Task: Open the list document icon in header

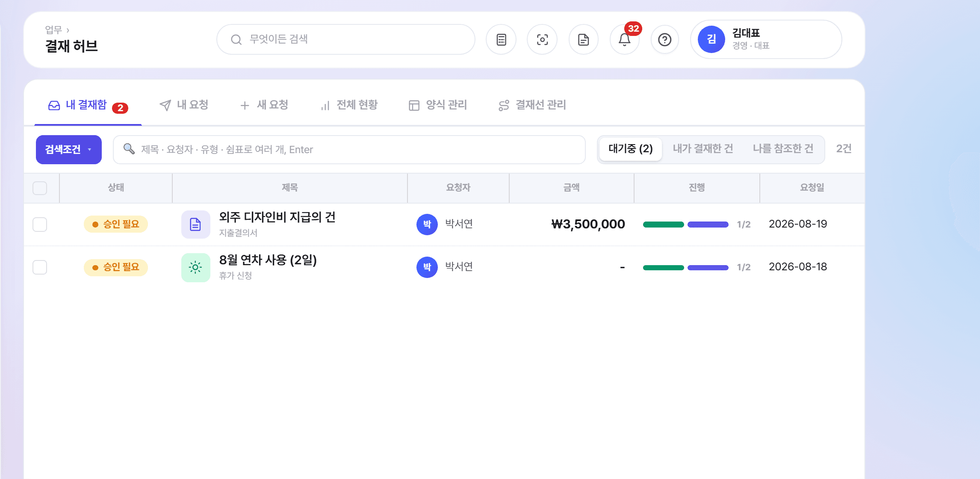Action: click(x=501, y=40)
